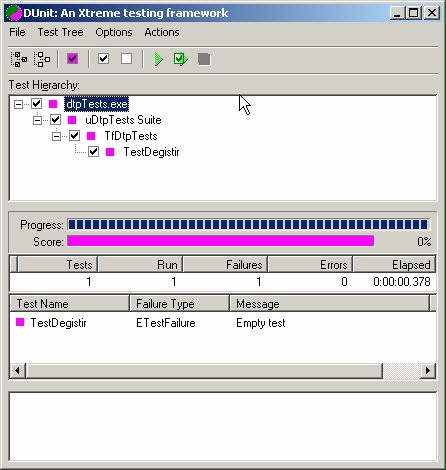Click the Tests column header
The width and height of the screenshot is (446, 470).
pos(58,265)
